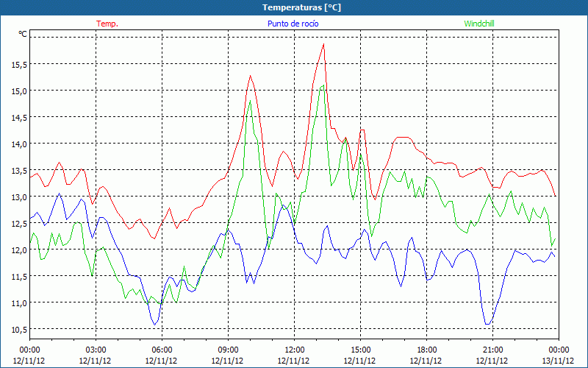
Task: Click the 12:00 time axis label
Action: (x=295, y=350)
